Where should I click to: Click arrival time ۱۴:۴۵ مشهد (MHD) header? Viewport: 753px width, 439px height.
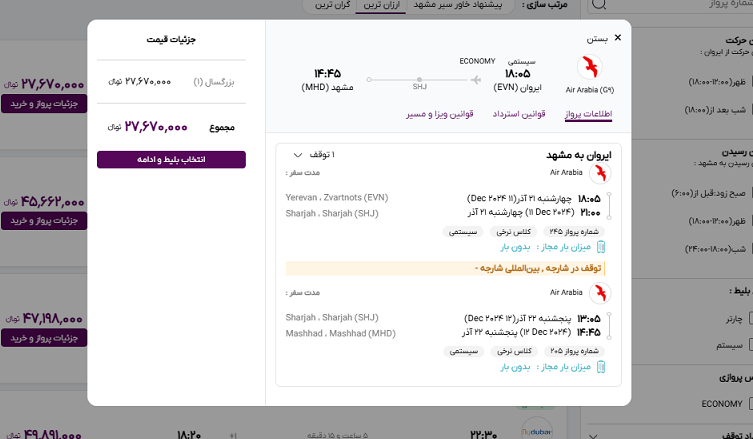click(x=328, y=80)
